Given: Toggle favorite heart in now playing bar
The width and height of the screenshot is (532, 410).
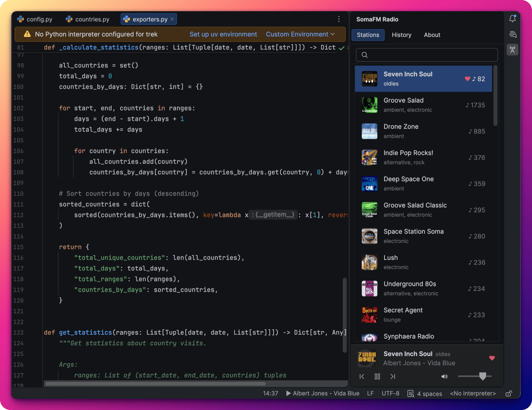Looking at the screenshot, I should click(x=492, y=358).
